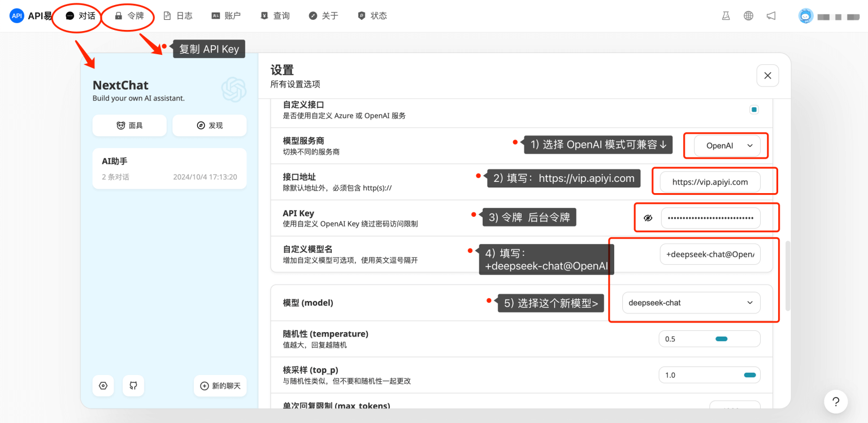Open the 日志 navigation tab
868x423 pixels.
click(x=178, y=15)
